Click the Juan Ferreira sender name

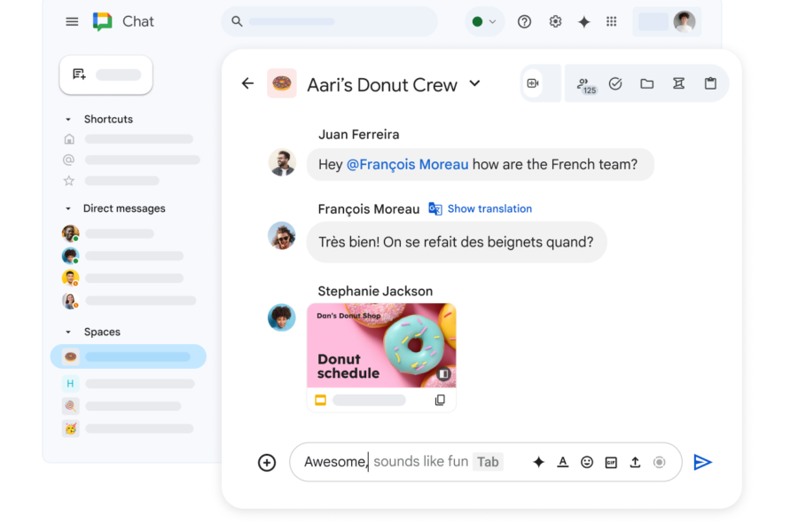click(x=359, y=135)
